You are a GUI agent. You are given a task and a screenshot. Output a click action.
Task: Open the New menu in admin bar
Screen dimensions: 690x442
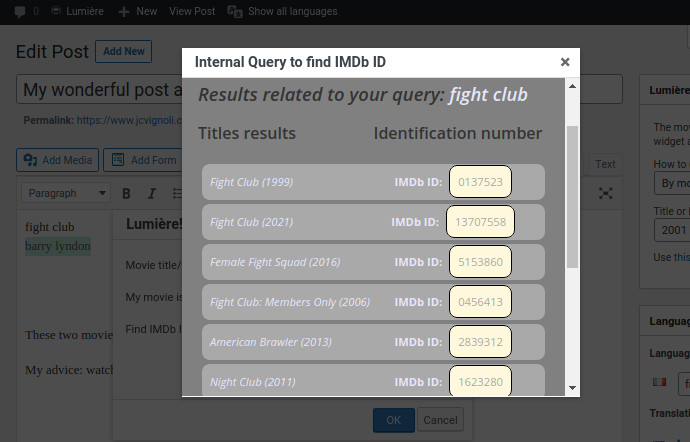(x=138, y=11)
